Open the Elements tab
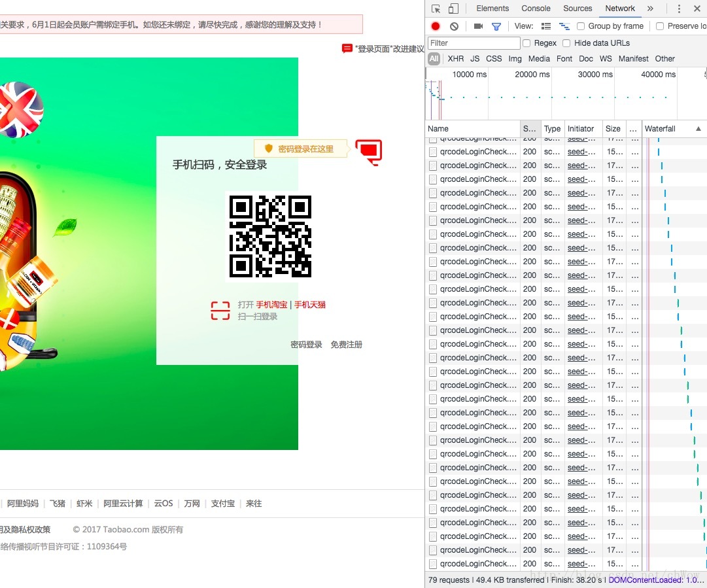Image resolution: width=707 pixels, height=588 pixels. pyautogui.click(x=492, y=8)
